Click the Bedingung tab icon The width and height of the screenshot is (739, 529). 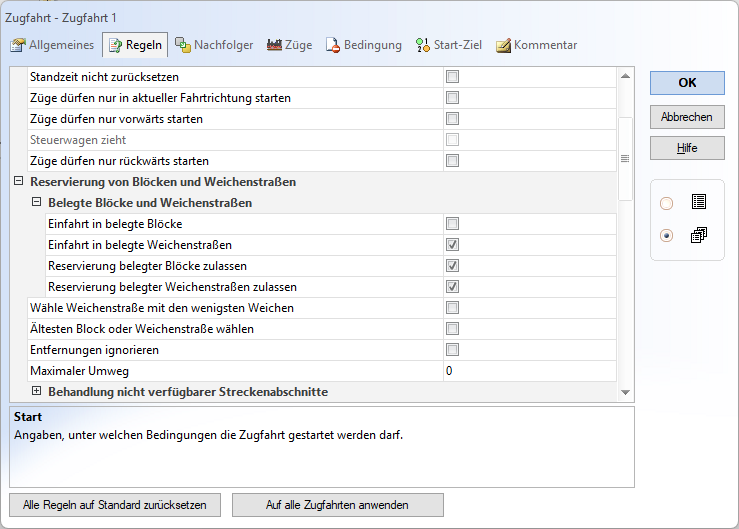point(333,45)
